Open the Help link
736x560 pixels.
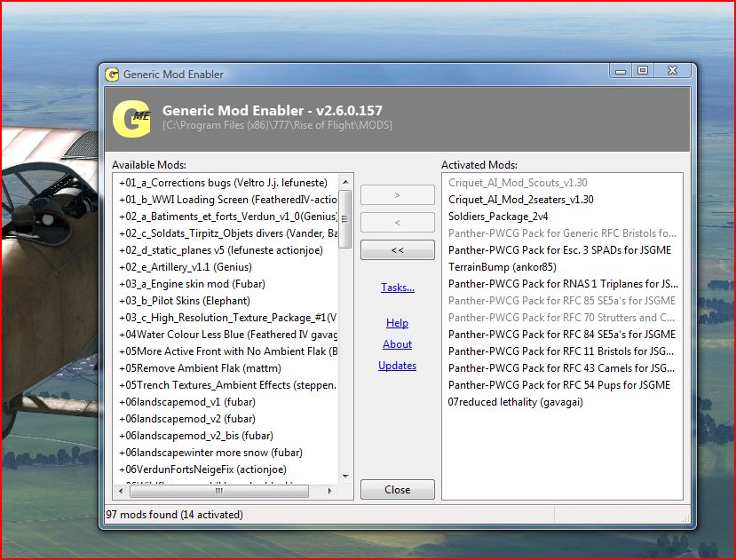coord(397,323)
